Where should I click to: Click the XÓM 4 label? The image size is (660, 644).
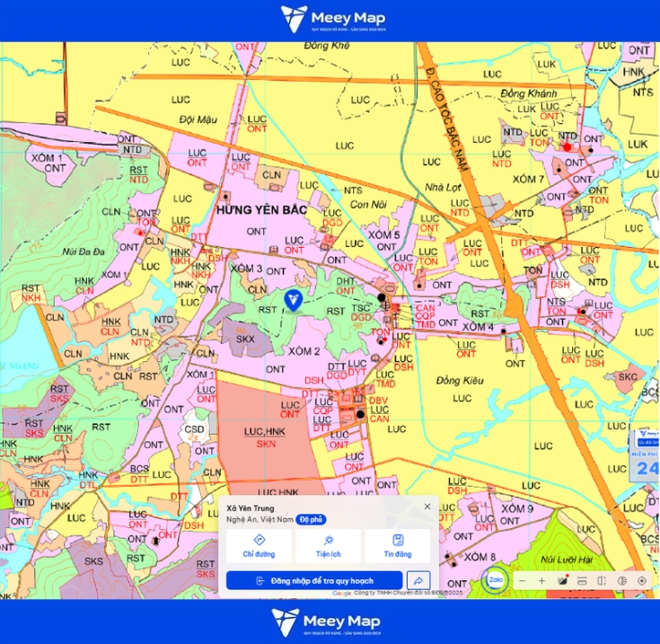click(x=478, y=327)
